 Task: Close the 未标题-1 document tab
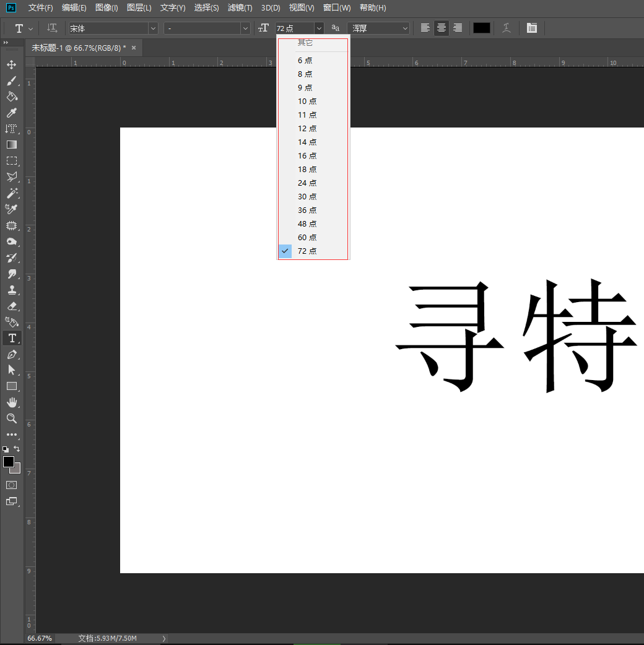pos(134,48)
